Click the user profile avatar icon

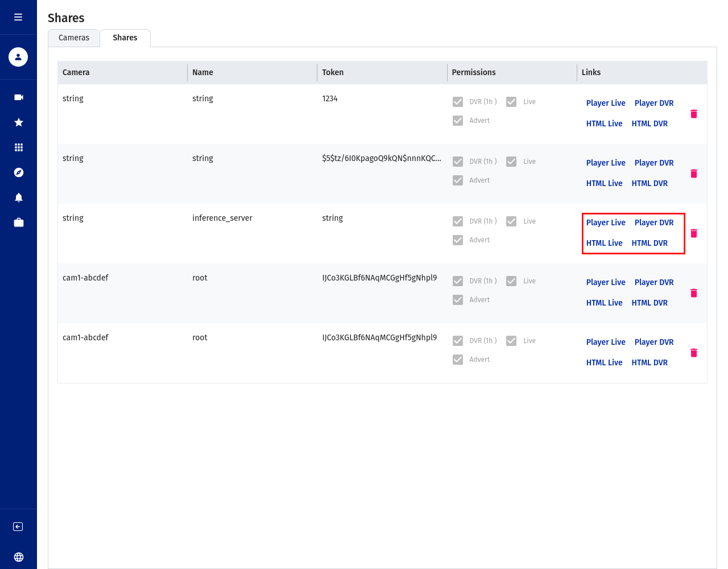pyautogui.click(x=18, y=57)
